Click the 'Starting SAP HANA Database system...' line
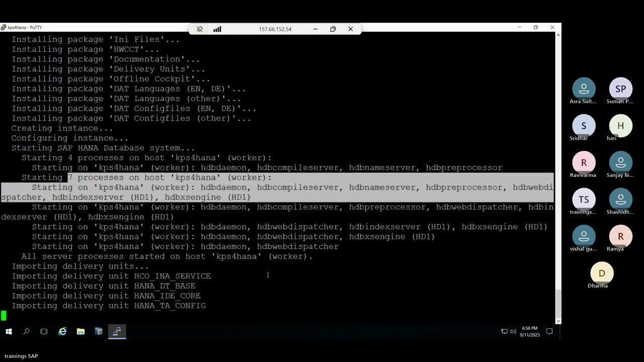Viewport: 644px width, 362px height. point(103,148)
